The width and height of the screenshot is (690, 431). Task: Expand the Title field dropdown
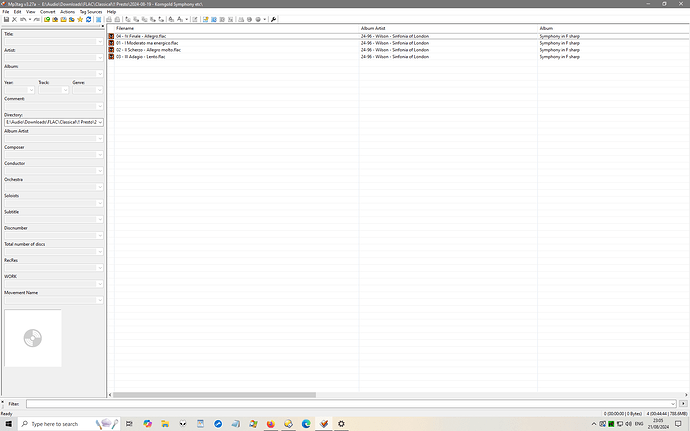coord(100,41)
